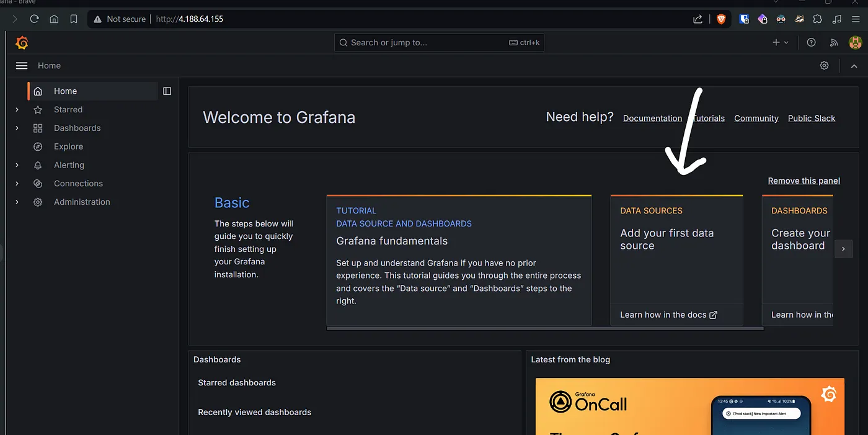Image resolution: width=868 pixels, height=435 pixels.
Task: Click the Administration gear icon in sidebar
Action: click(38, 202)
